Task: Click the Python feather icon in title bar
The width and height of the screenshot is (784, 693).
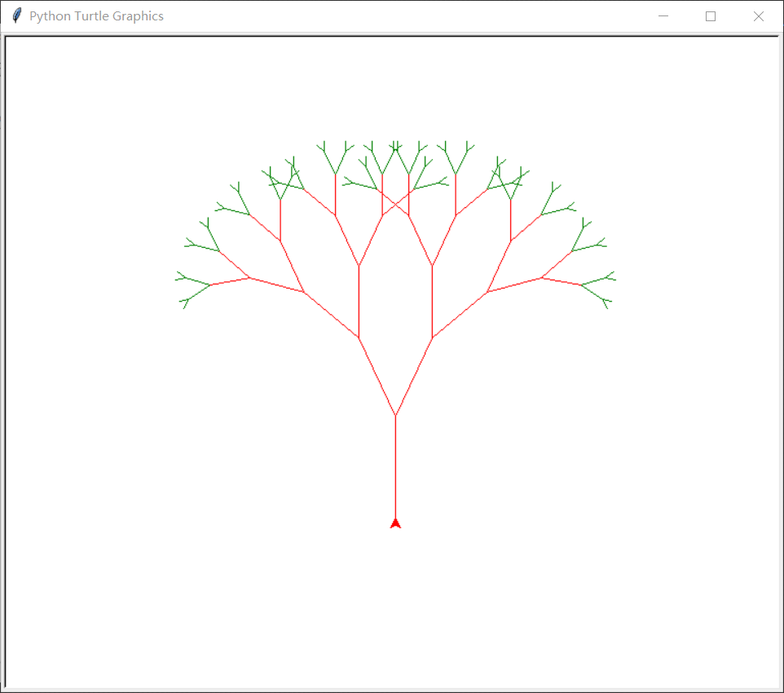Action: [16, 15]
